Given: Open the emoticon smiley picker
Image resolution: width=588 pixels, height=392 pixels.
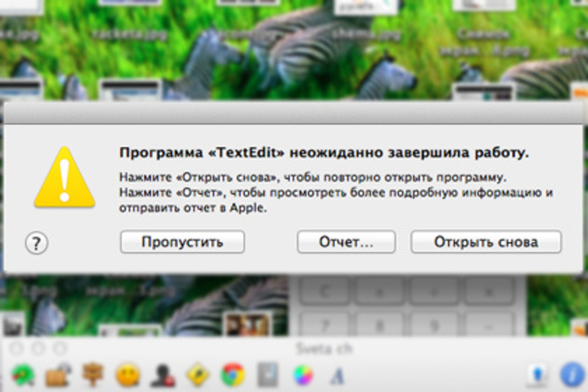Looking at the screenshot, I should tap(128, 375).
